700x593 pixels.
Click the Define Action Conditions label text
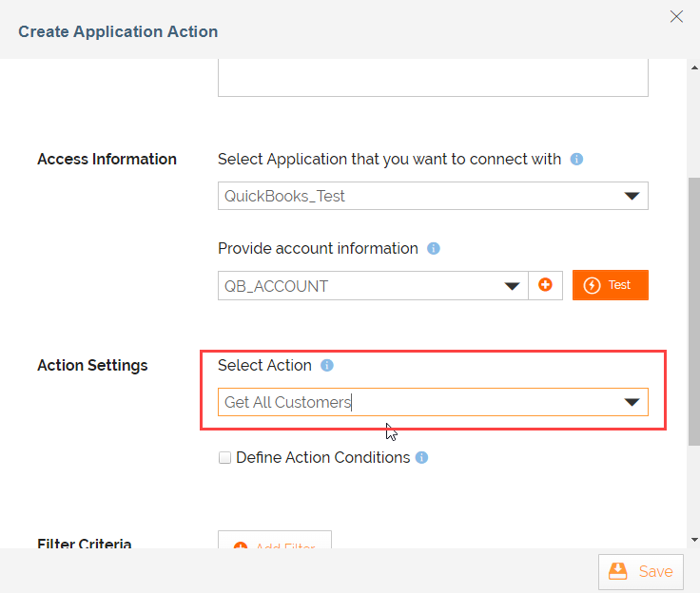322,458
